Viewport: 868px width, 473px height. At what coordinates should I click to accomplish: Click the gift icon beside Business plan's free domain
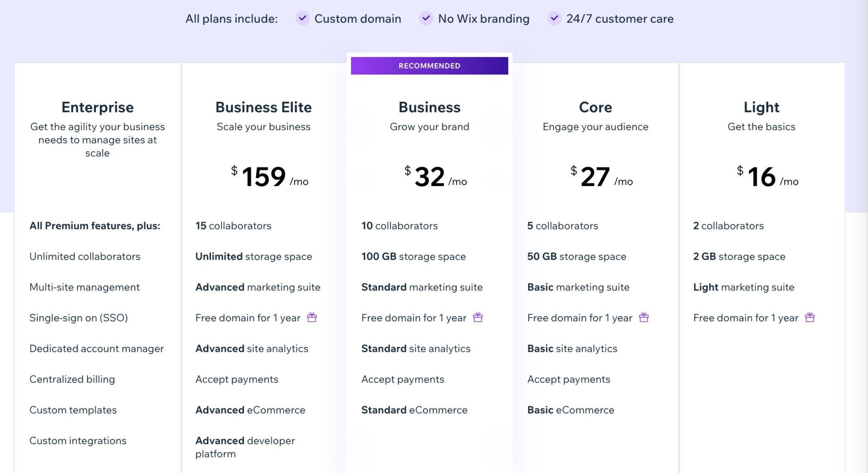(x=478, y=318)
